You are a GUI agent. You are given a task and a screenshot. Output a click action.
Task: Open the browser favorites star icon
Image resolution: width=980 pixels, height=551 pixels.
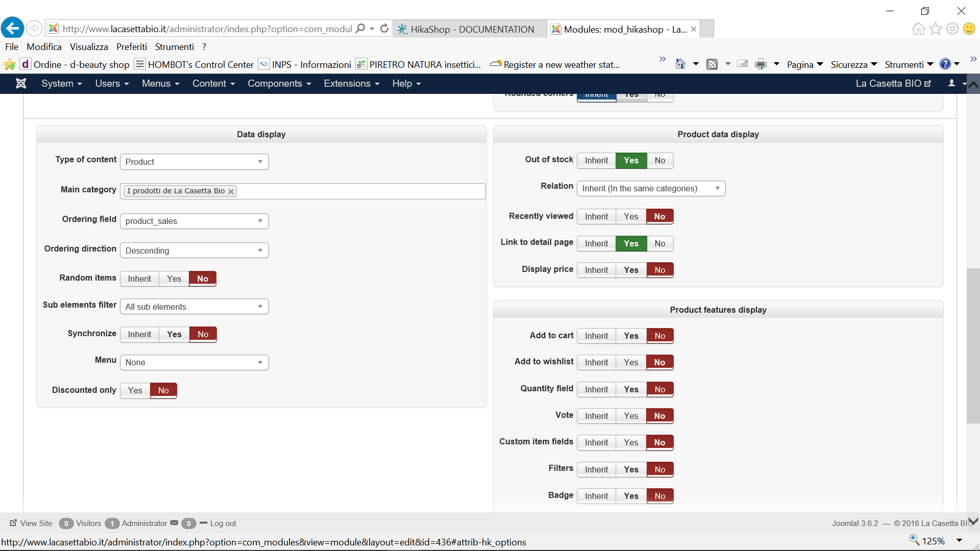[x=936, y=29]
